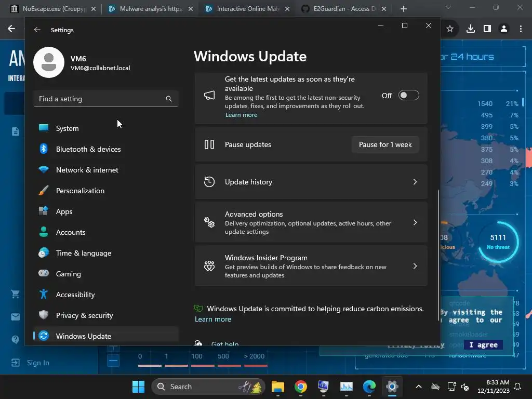This screenshot has width=532, height=399.
Task: Focus the Find a setting box
Action: click(106, 99)
